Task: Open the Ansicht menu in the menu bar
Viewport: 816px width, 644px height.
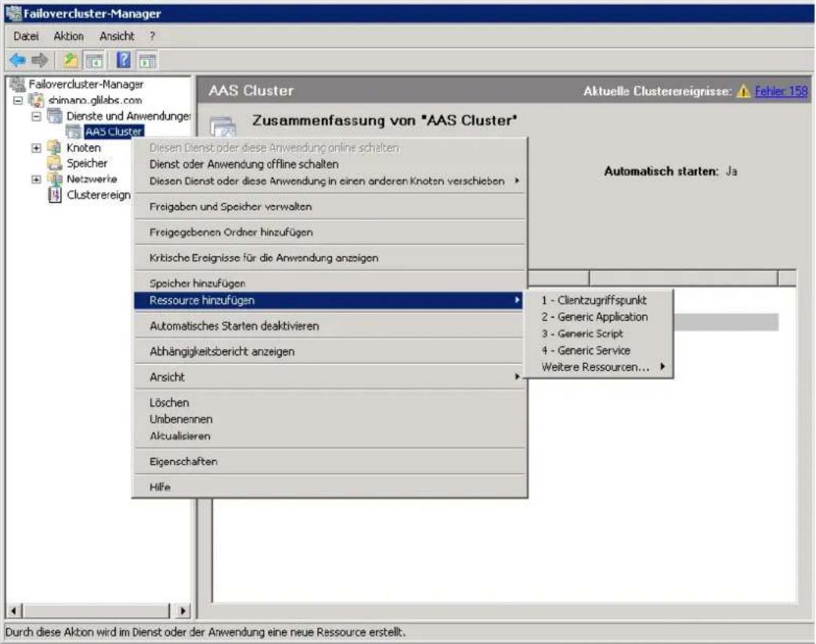Action: coord(117,36)
